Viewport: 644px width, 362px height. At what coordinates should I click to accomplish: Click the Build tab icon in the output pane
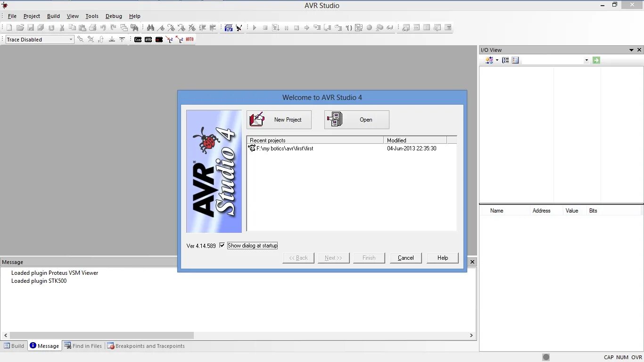pyautogui.click(x=7, y=346)
